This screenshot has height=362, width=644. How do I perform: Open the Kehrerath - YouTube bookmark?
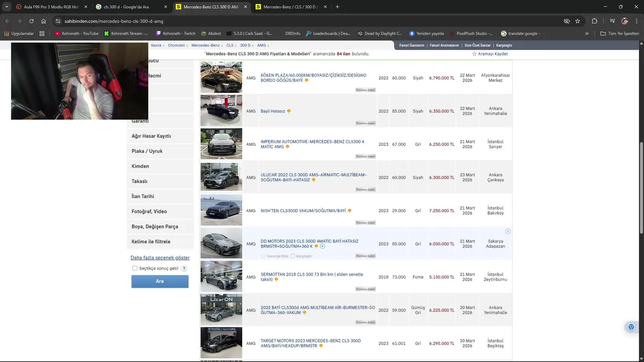pos(76,34)
